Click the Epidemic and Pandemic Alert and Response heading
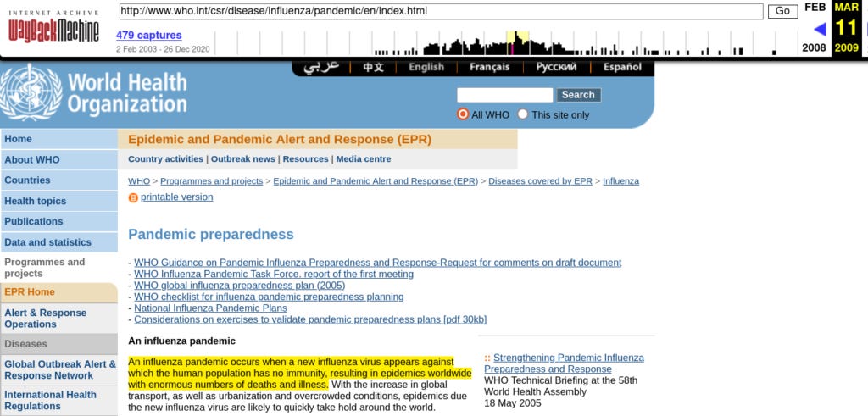Viewport: 868px width, 416px height. [280, 140]
